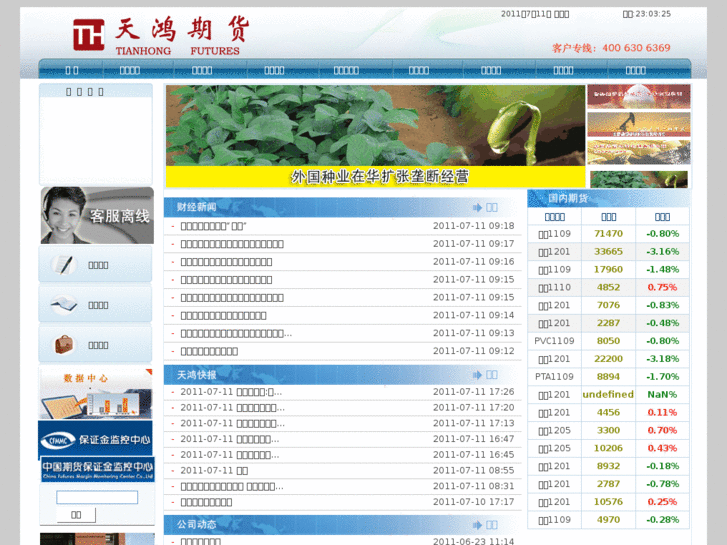
Task: Click the PTA1109 contract cell
Action: click(555, 377)
